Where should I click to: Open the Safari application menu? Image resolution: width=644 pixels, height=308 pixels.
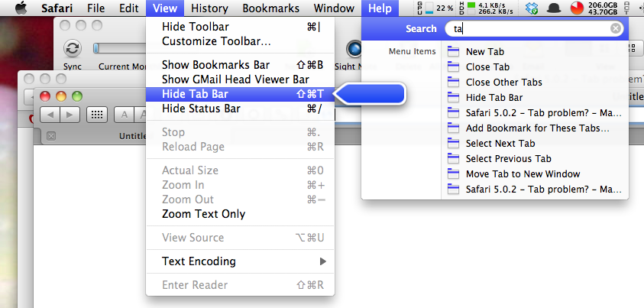(x=57, y=8)
